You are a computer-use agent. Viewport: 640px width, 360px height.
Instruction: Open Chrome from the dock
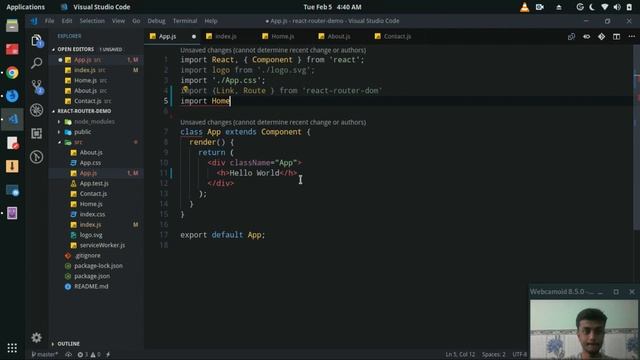click(x=12, y=73)
